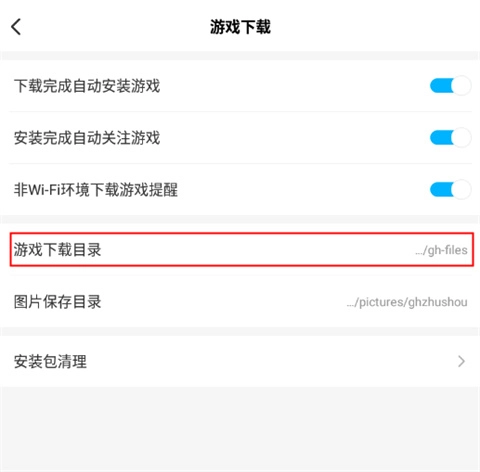Click the .../pictures/ghzhushou path value
The height and width of the screenshot is (472, 480).
click(407, 302)
